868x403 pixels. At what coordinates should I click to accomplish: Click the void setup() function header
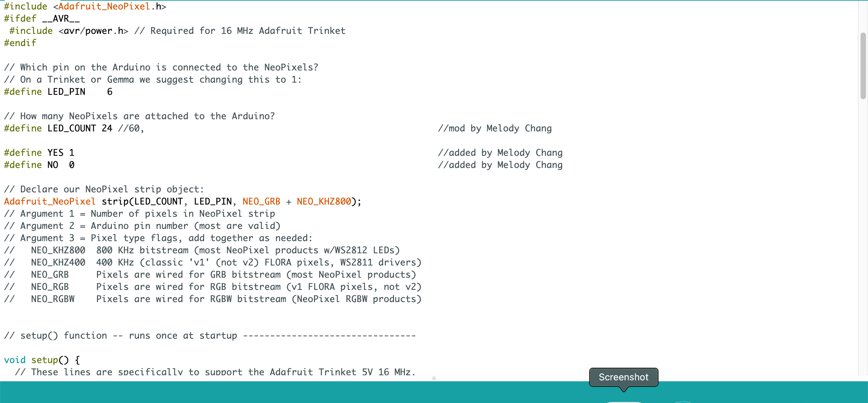tap(41, 359)
